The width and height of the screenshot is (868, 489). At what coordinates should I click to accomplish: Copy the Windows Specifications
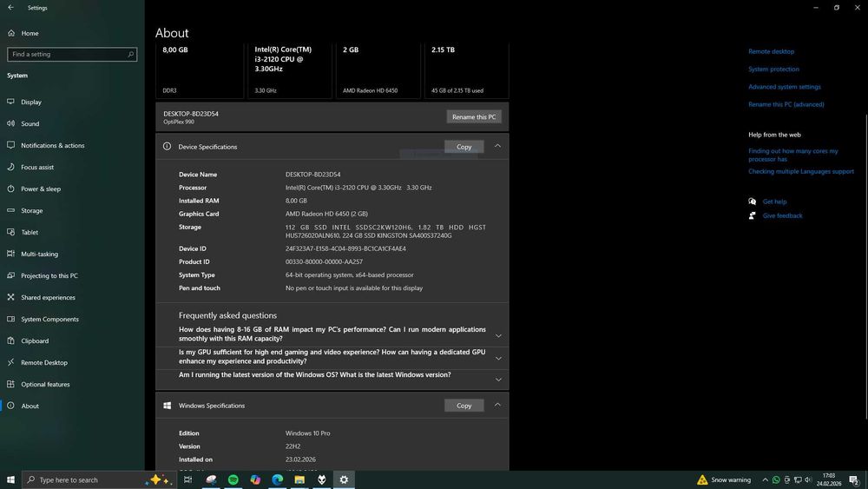(464, 406)
